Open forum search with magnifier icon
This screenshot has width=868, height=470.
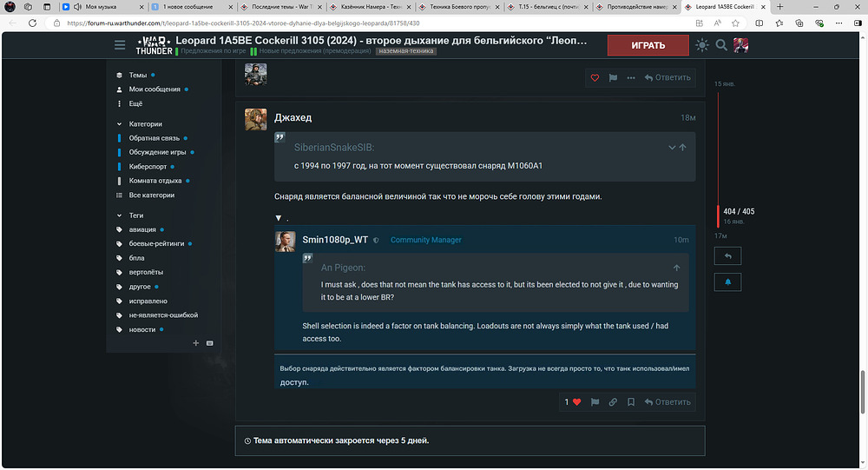(x=720, y=45)
